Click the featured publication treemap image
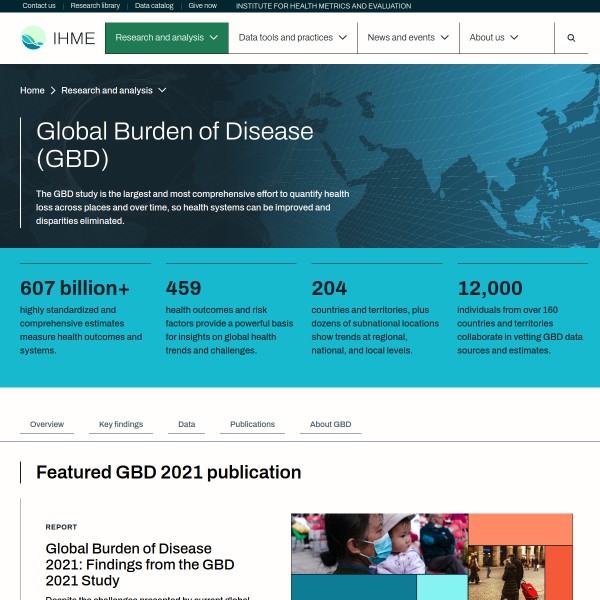This screenshot has width=600, height=600. coord(431,557)
